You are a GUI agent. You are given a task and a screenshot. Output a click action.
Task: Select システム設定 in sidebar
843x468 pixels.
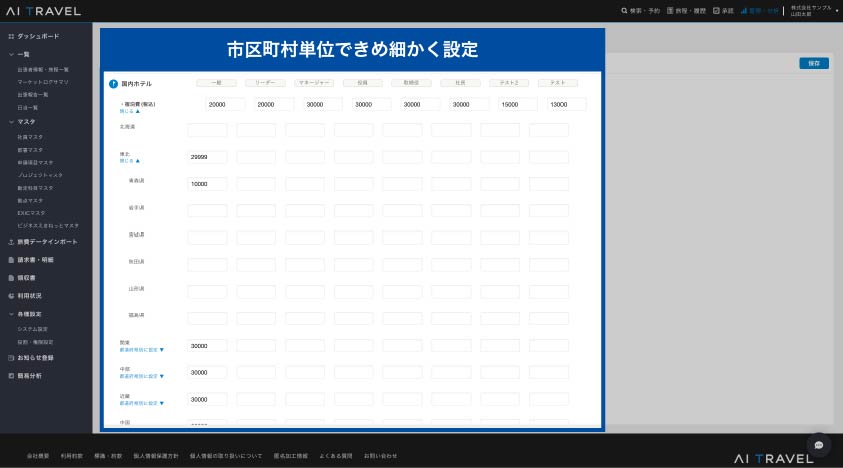(x=33, y=329)
